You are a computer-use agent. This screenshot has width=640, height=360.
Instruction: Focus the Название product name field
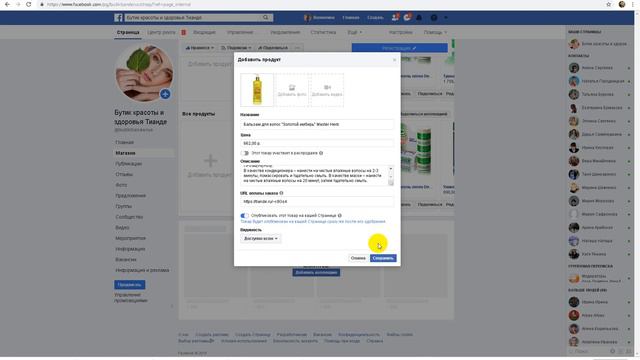(317, 124)
